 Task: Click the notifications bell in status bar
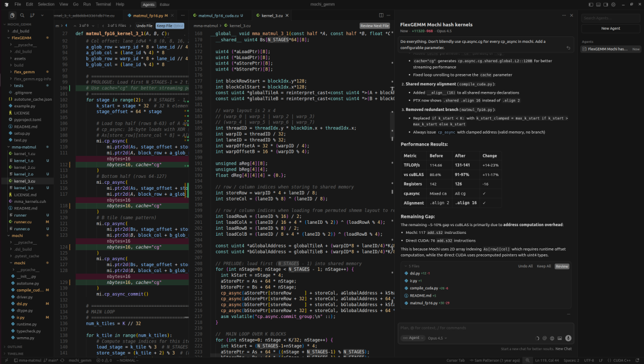click(636, 360)
